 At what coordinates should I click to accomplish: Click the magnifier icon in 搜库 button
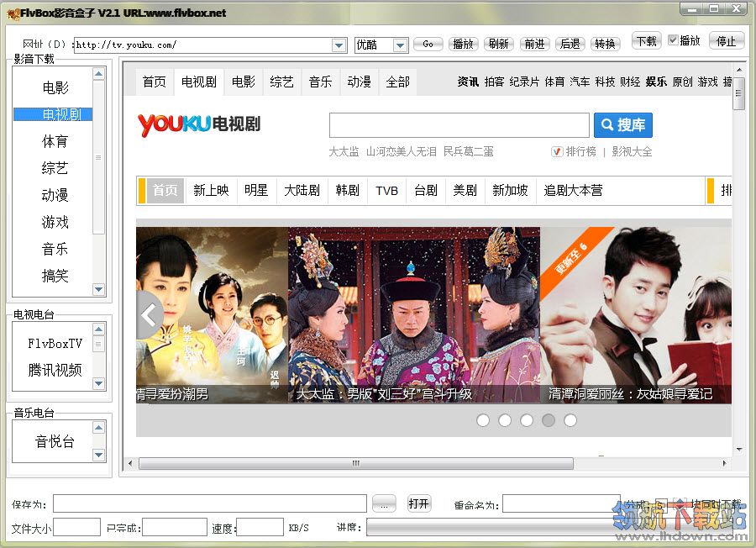[608, 125]
